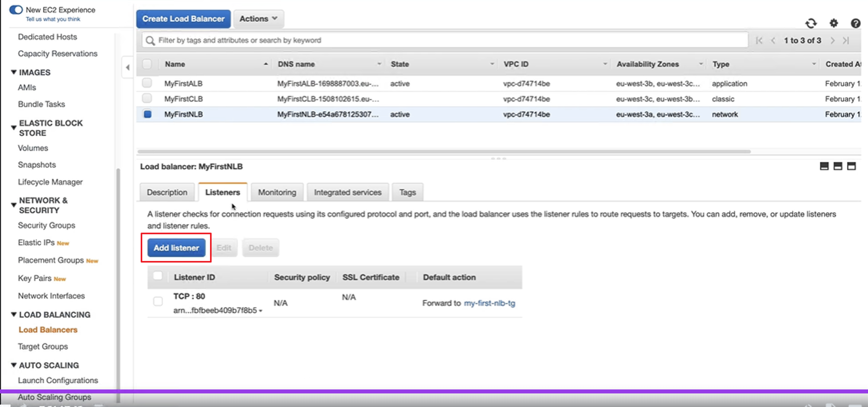Switch to the Tags tab

click(408, 192)
